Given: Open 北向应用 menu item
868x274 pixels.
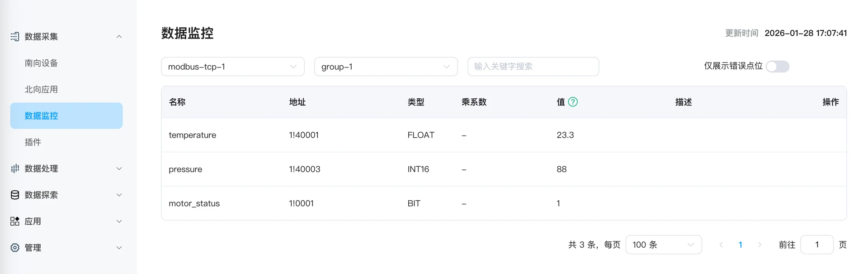Looking at the screenshot, I should point(41,89).
